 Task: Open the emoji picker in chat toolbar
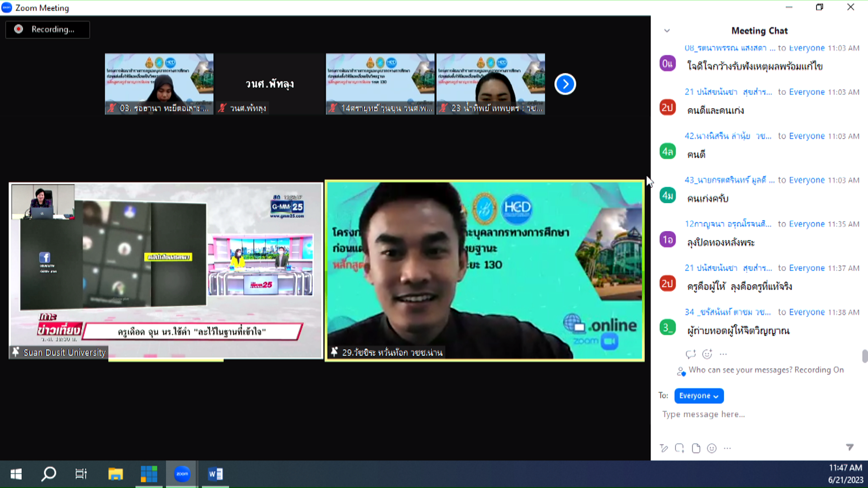[712, 448]
